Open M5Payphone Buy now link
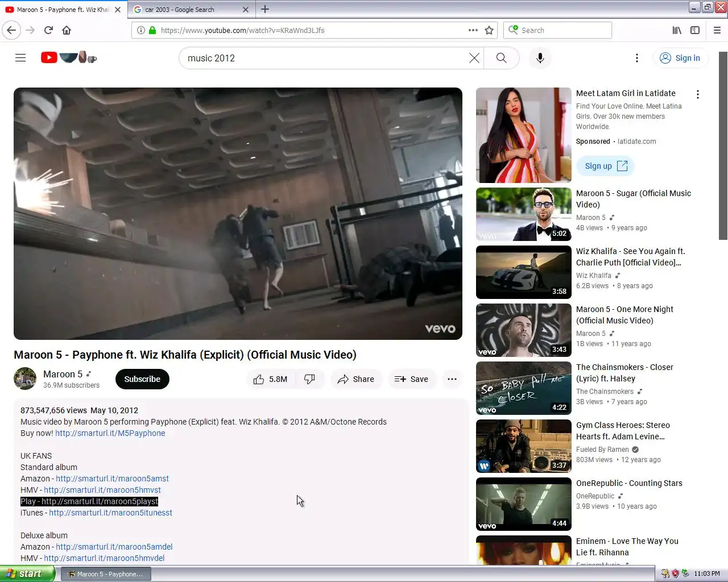This screenshot has height=582, width=728. point(110,433)
